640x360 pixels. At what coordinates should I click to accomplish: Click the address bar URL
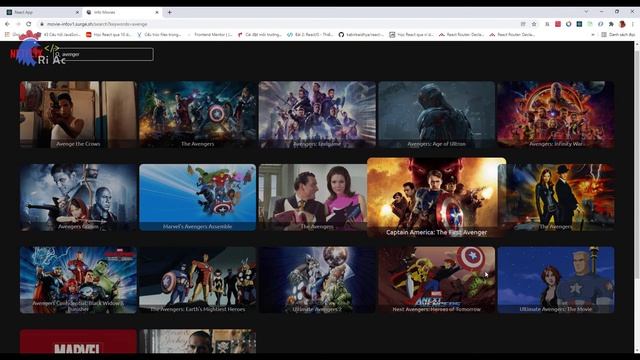click(97, 24)
